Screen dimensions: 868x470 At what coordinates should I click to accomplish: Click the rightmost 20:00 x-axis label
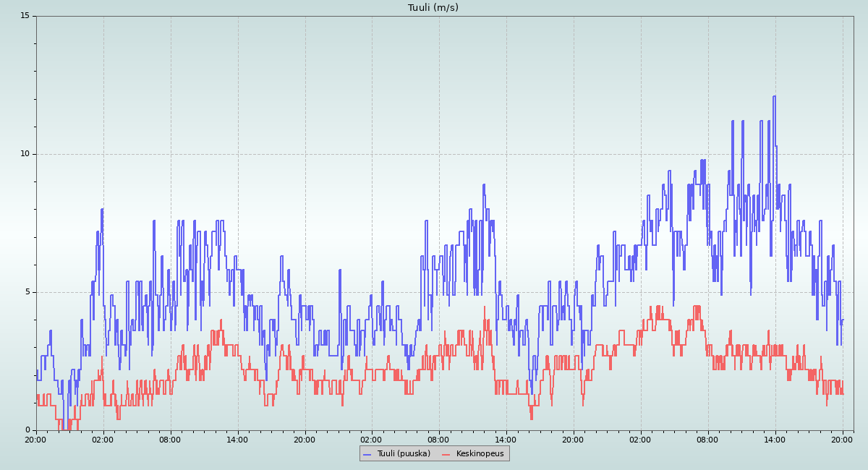[843, 439]
